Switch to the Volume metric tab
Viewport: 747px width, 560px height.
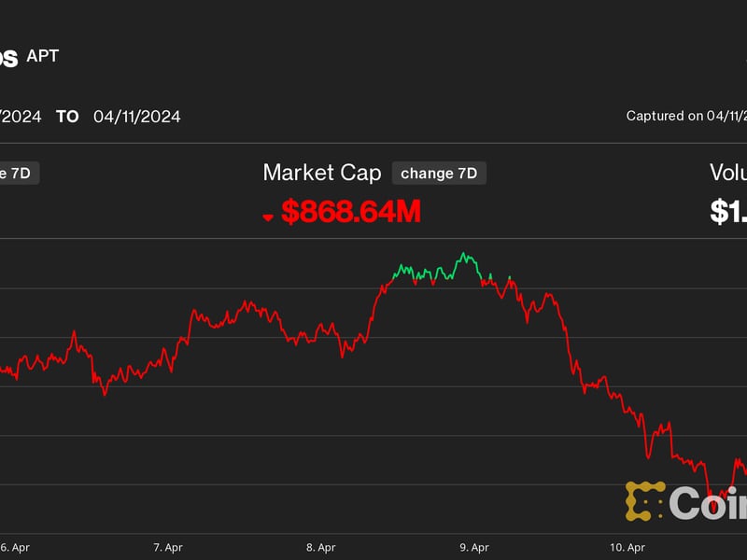(728, 173)
